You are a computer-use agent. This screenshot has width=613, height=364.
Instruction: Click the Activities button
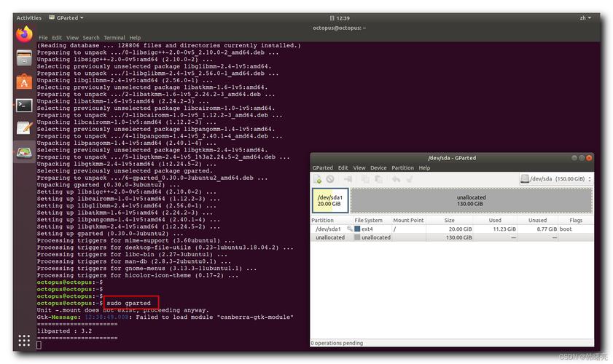29,17
